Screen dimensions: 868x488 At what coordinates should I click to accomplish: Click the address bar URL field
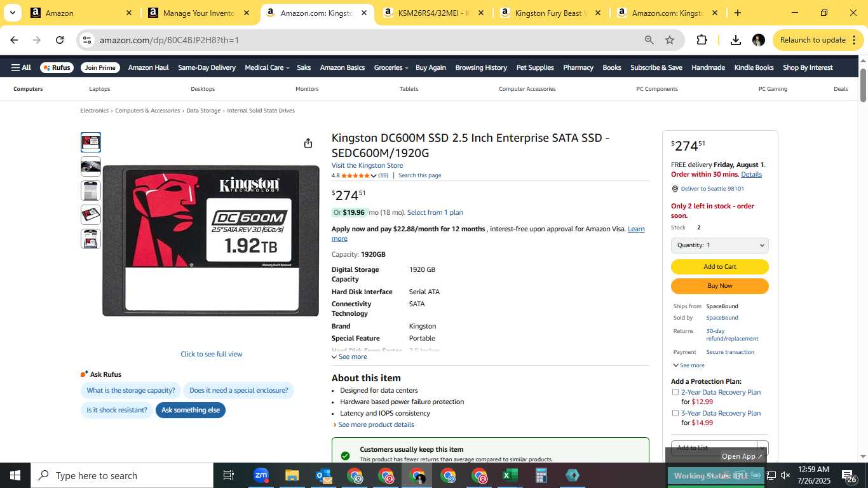click(x=369, y=40)
